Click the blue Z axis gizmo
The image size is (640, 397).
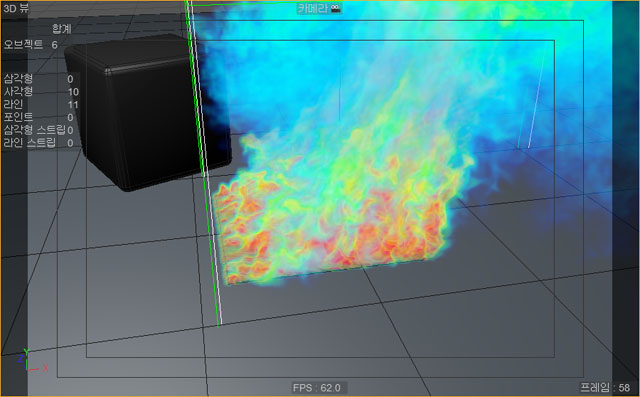pyautogui.click(x=20, y=359)
